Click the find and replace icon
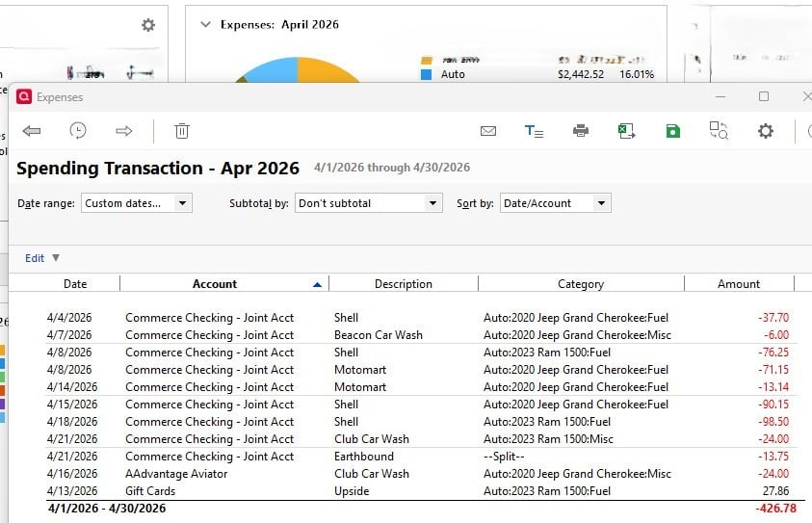This screenshot has height=523, width=812. pyautogui.click(x=719, y=131)
